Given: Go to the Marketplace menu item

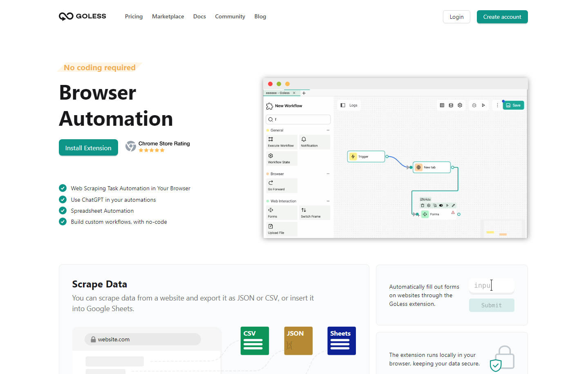Looking at the screenshot, I should [x=168, y=17].
